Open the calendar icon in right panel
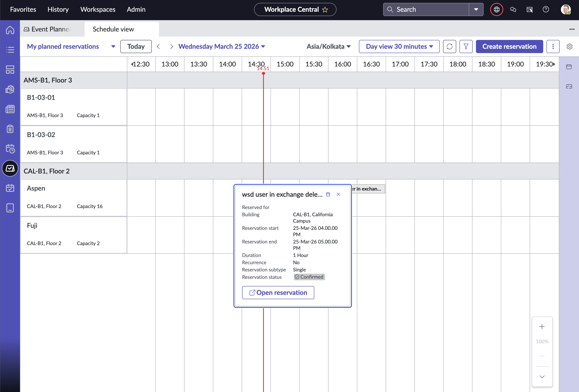Viewport: 579px width, 392px height. click(x=569, y=66)
